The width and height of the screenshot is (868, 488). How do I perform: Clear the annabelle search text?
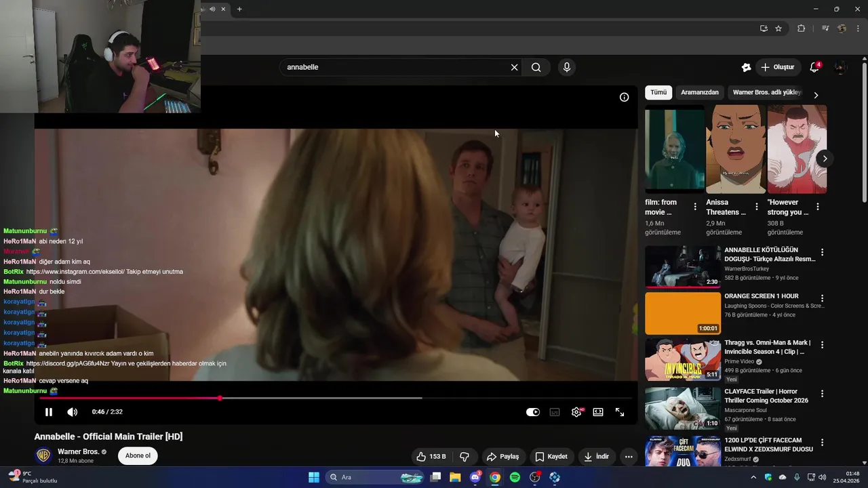[x=514, y=67]
